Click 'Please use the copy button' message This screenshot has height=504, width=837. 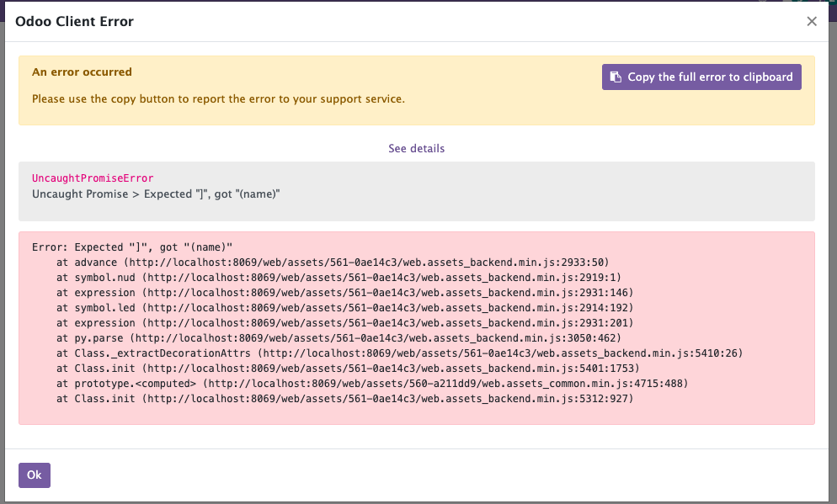218,98
